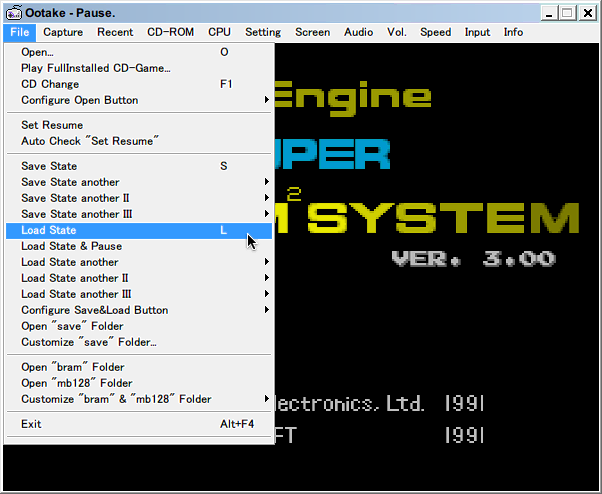Image resolution: width=602 pixels, height=494 pixels.
Task: Open the CPU menu
Action: coord(219,32)
